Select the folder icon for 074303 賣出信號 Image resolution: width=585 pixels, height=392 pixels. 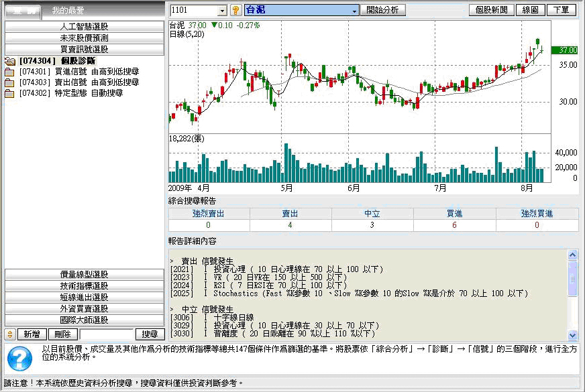click(x=9, y=82)
